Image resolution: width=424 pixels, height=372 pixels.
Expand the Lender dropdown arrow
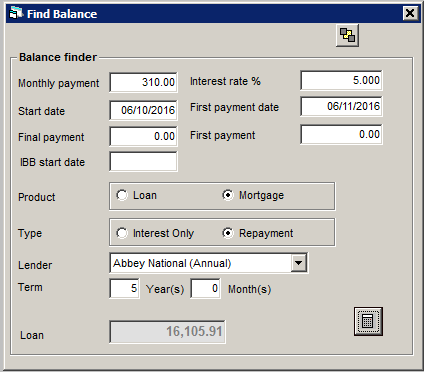point(299,263)
